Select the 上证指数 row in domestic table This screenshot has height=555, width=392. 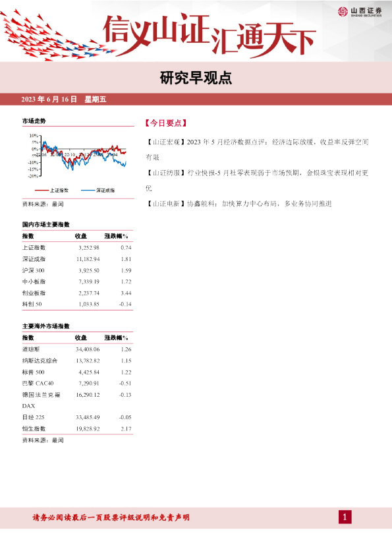pos(77,247)
